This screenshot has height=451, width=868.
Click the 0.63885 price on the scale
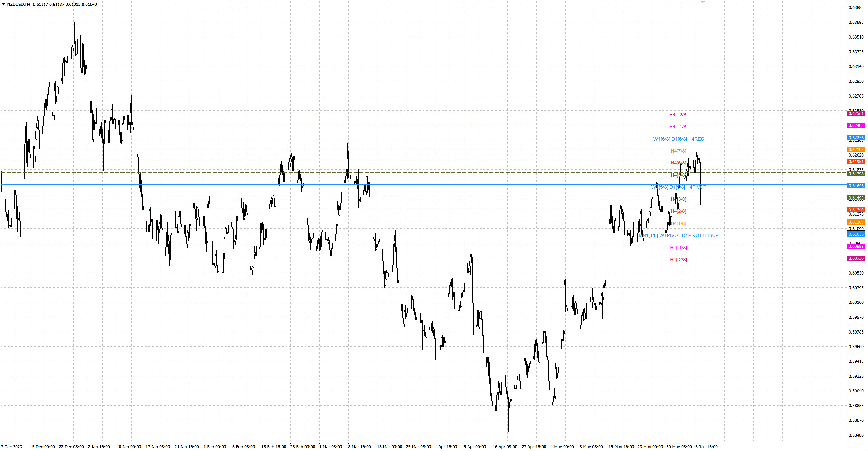click(x=856, y=7)
